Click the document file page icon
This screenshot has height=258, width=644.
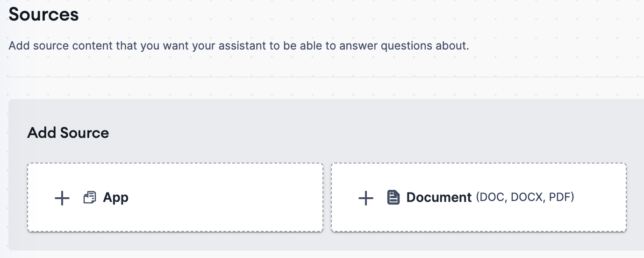pyautogui.click(x=394, y=197)
